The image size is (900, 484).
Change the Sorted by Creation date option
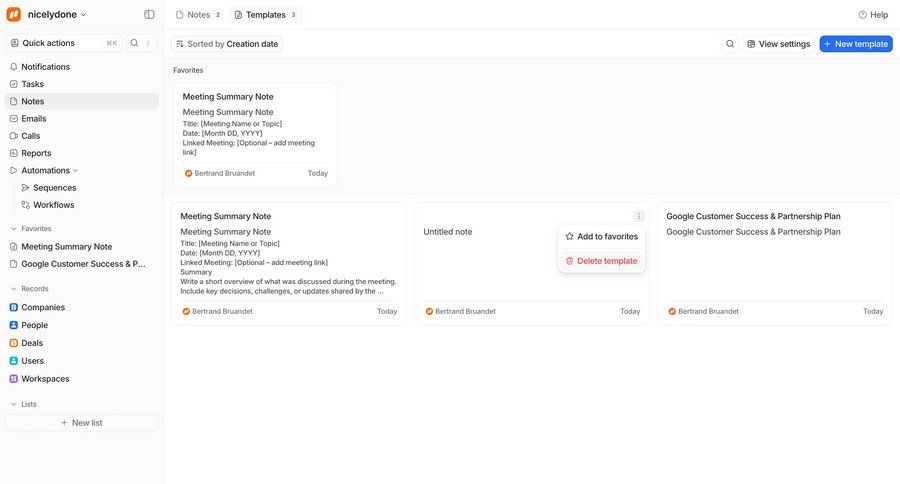227,44
